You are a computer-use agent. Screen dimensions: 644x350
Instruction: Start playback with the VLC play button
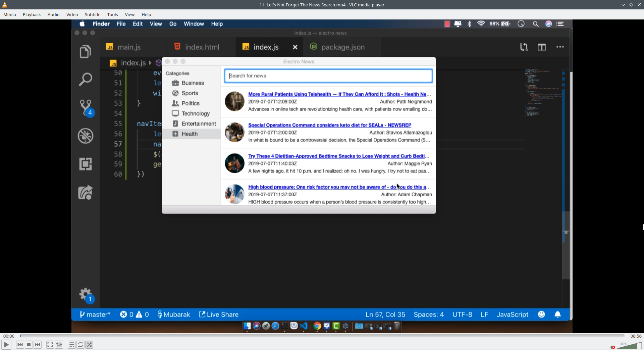tap(6, 345)
